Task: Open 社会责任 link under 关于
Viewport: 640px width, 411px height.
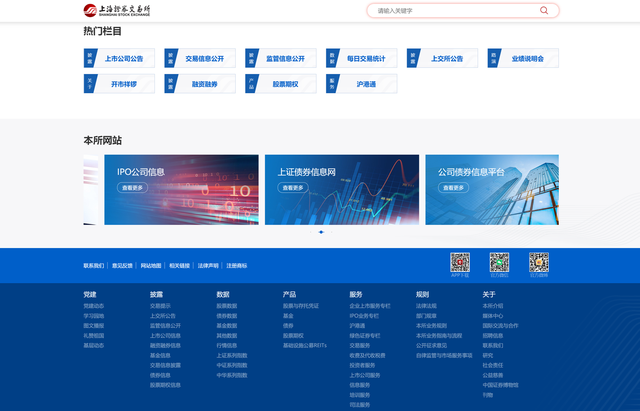Action: (493, 365)
